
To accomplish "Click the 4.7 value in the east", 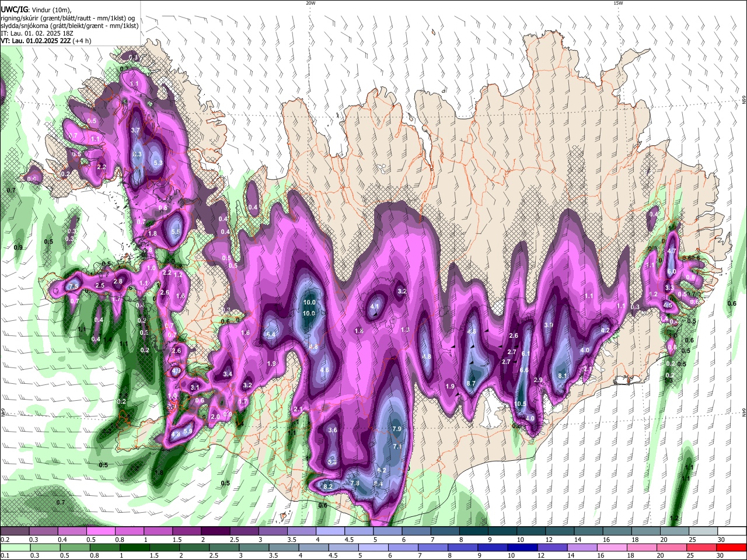I will (671, 251).
